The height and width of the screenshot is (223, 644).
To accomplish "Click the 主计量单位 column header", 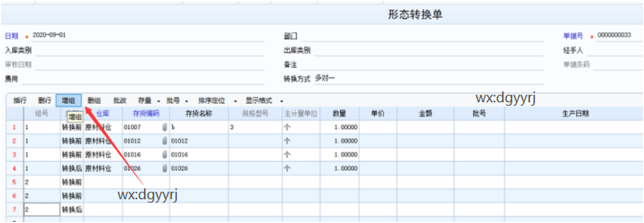I will (x=301, y=114).
